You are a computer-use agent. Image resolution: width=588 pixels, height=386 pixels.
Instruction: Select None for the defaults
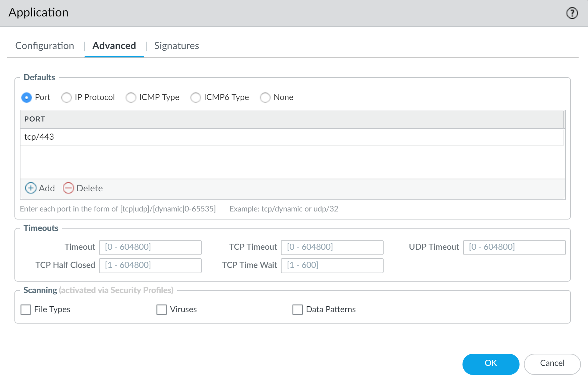(265, 97)
